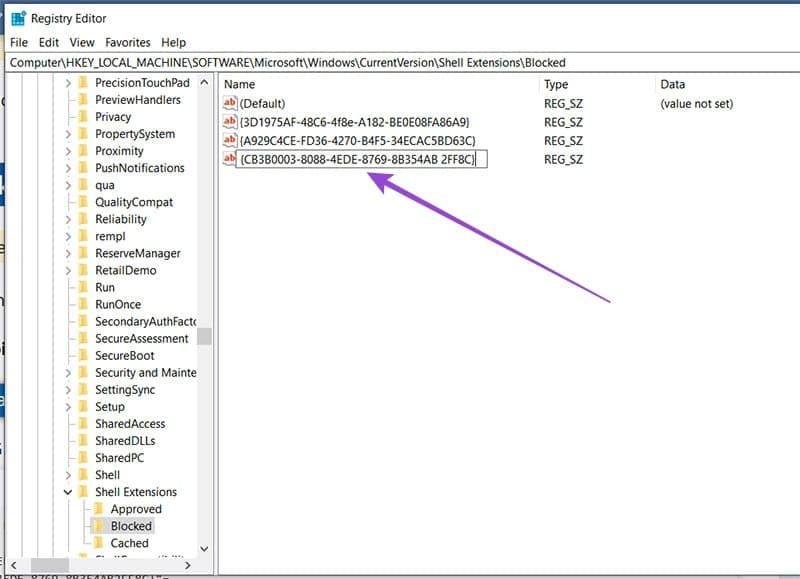Select the Cached folder icon
Image resolution: width=800 pixels, height=579 pixels.
(x=99, y=543)
